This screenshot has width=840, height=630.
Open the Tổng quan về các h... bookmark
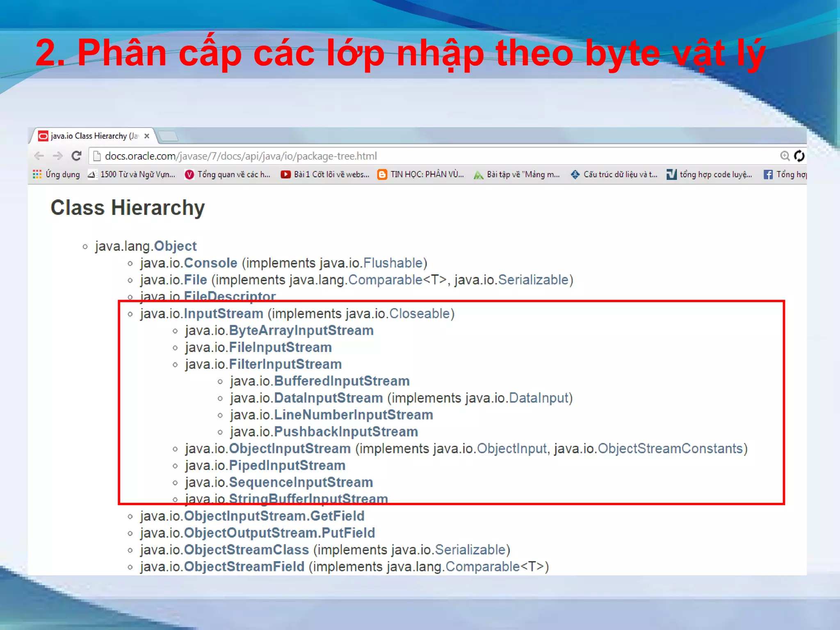[228, 174]
